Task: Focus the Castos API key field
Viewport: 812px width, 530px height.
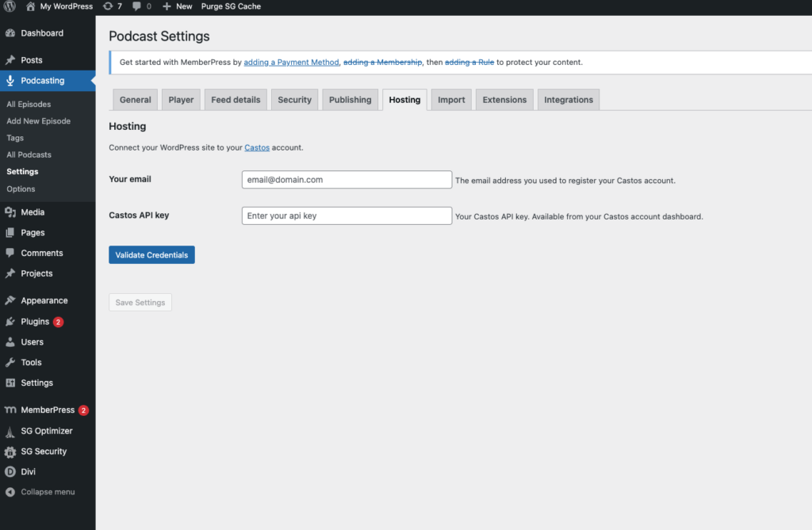Action: click(347, 215)
